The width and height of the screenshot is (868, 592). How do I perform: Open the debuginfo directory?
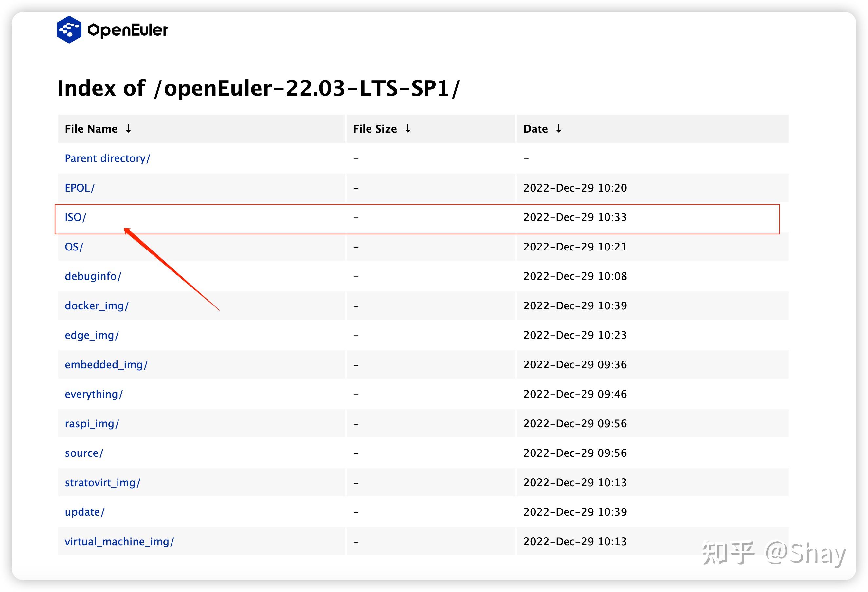point(93,276)
